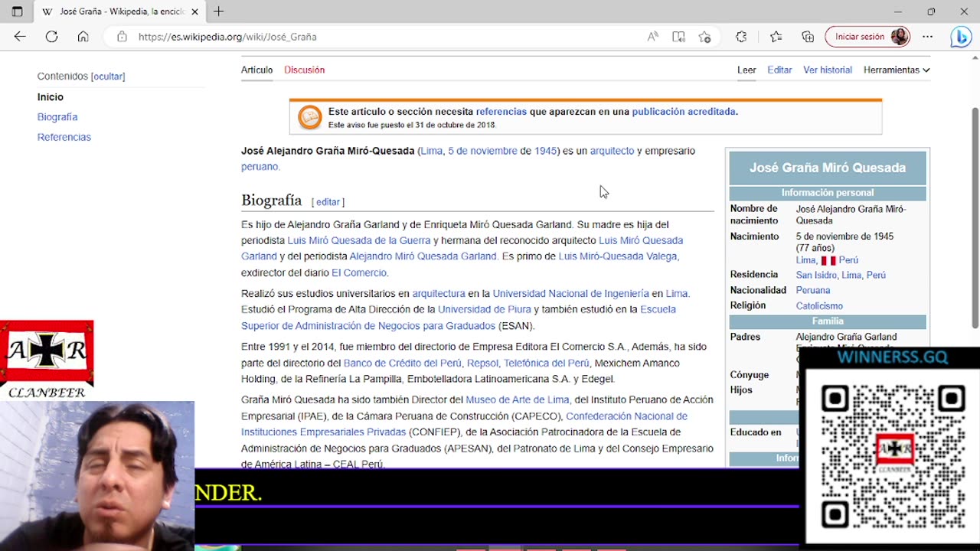Open Banco de Crédito del Perú link
This screenshot has width=980, height=551.
(403, 363)
